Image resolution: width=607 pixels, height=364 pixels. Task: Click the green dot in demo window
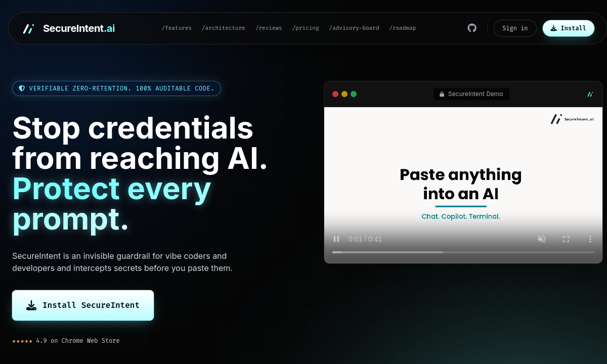354,94
